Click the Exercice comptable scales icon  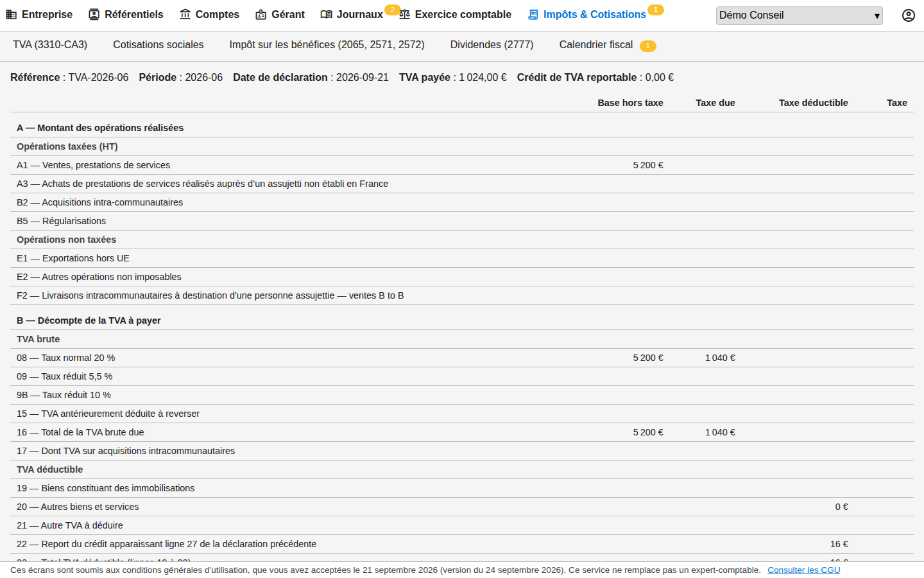[x=405, y=14]
